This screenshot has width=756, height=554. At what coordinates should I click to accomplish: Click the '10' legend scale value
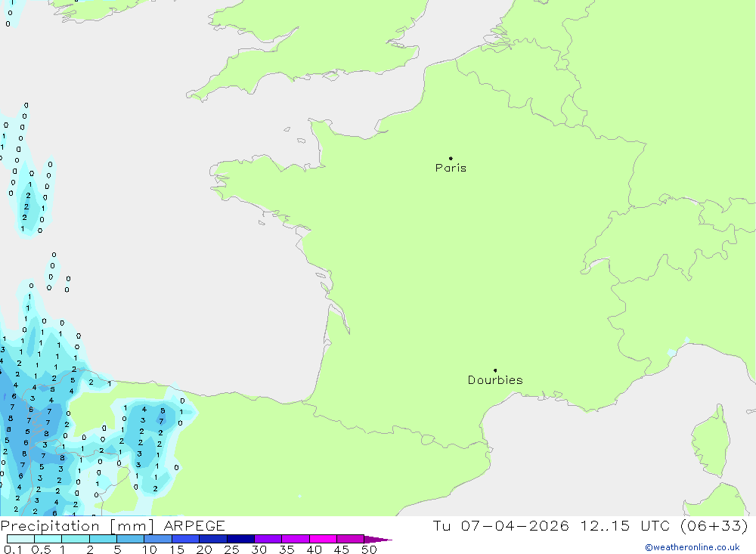point(150,549)
